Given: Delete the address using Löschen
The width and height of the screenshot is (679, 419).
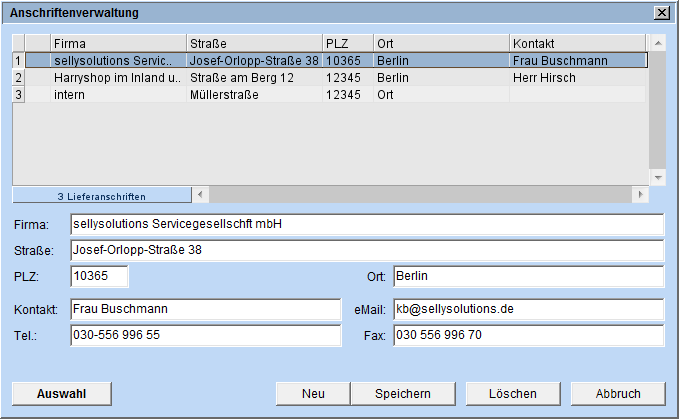Looking at the screenshot, I should tap(513, 393).
